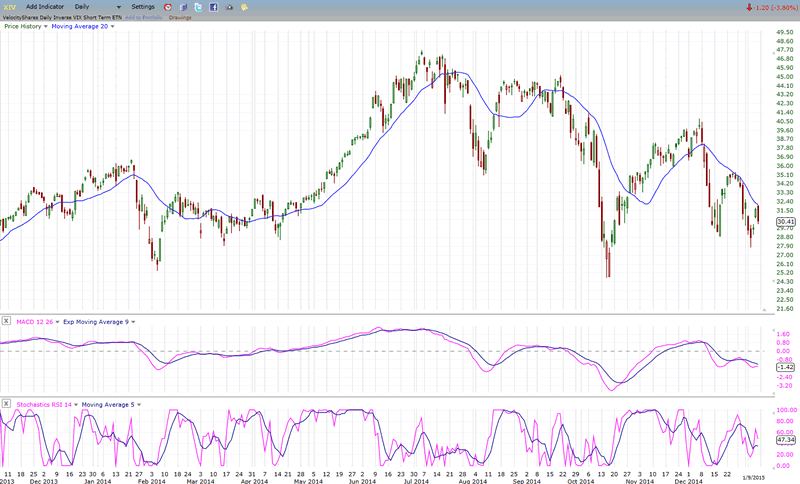Close the MACD indicator panel

point(8,320)
